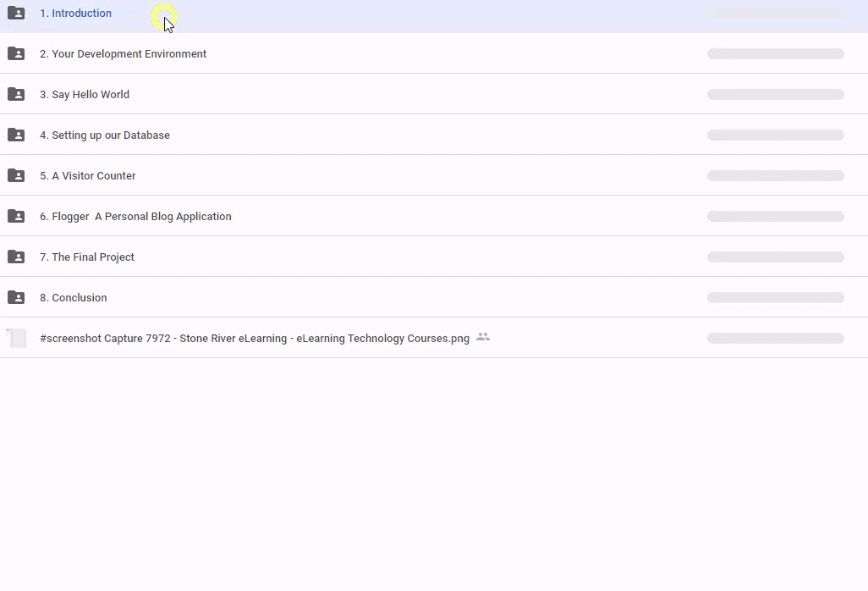Click folder icon for Setting up our Database
Viewport: 868px width, 591px height.
16,135
